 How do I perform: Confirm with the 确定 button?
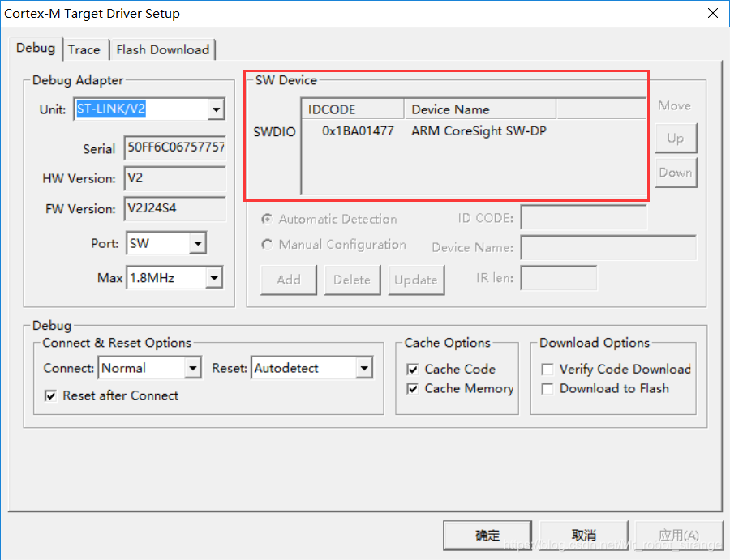487,536
